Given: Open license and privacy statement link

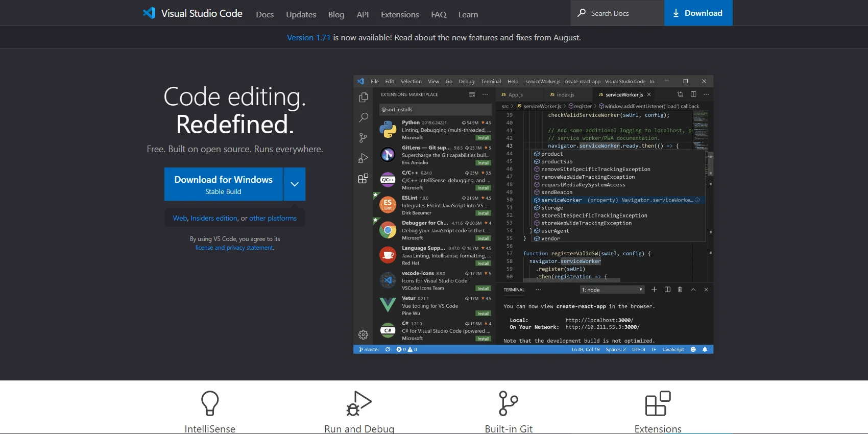Looking at the screenshot, I should point(234,248).
